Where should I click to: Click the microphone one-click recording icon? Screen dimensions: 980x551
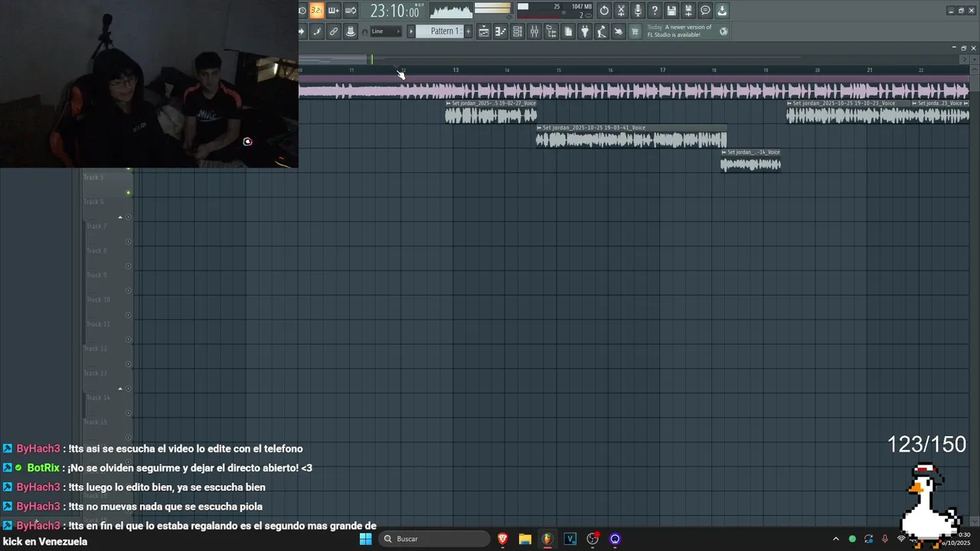coord(638,11)
